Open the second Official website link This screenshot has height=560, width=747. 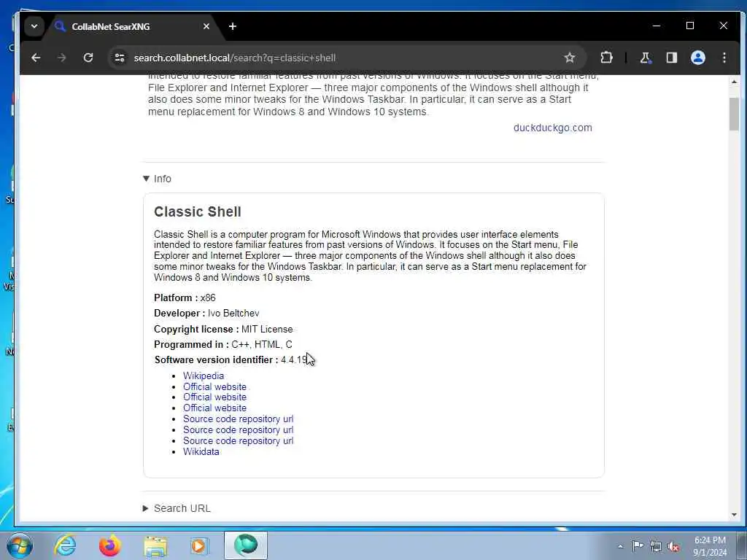tap(215, 397)
